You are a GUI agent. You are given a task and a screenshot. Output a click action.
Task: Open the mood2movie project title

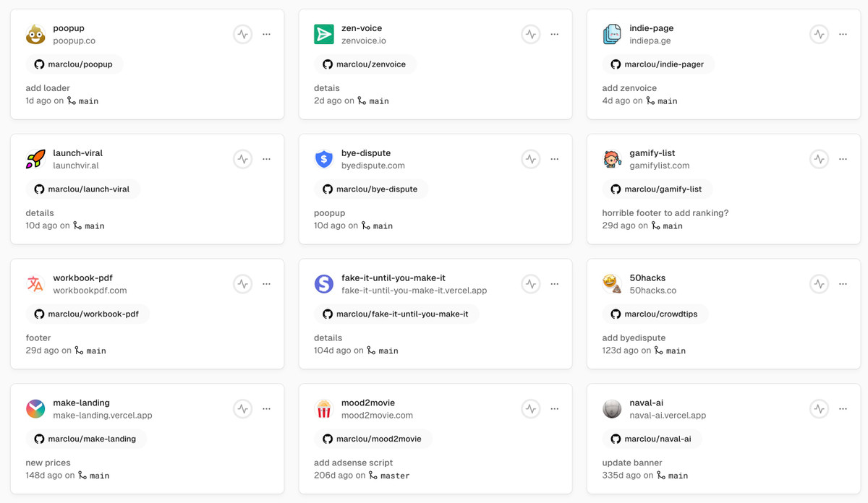(x=368, y=403)
